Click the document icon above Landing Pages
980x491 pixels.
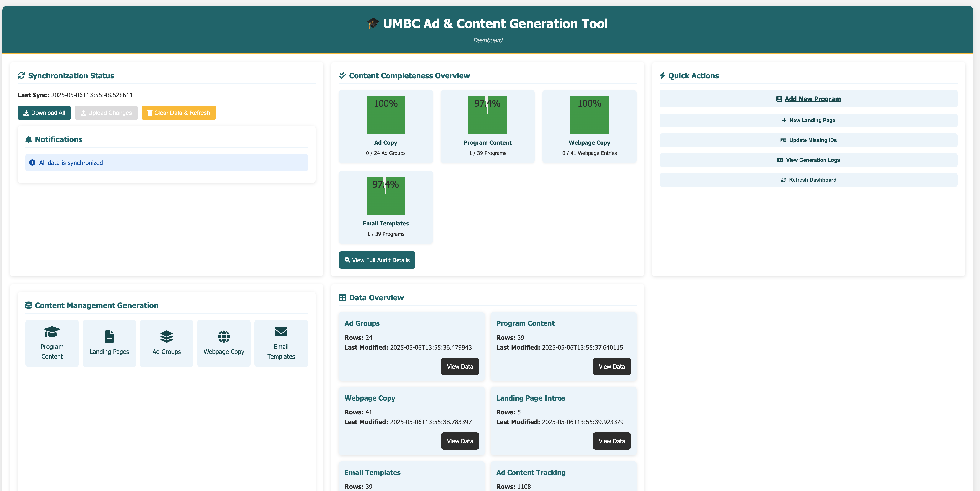(x=109, y=337)
